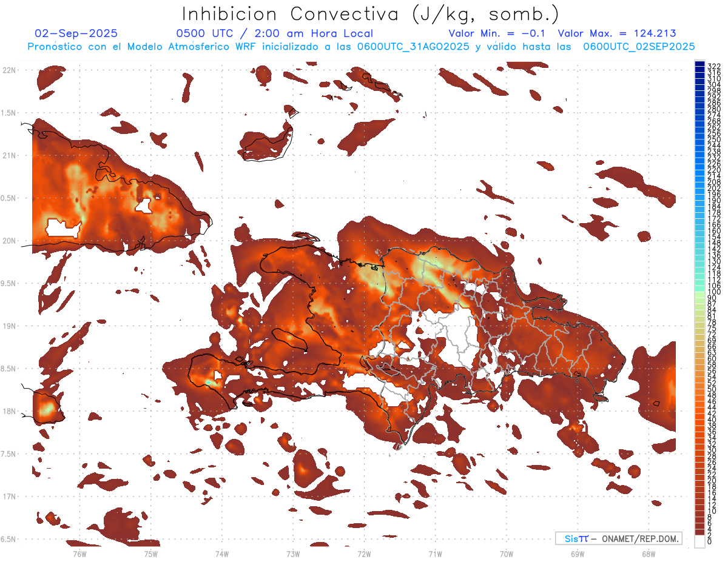Click the '72W' longitude label
Viewport: 728px width, 562px height.
pyautogui.click(x=364, y=554)
